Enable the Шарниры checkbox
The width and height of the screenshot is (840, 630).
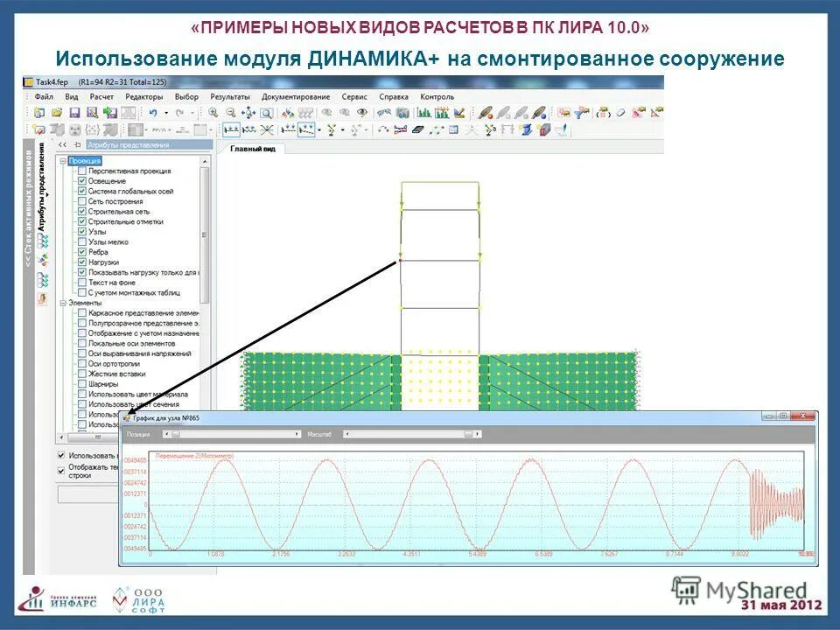point(82,384)
